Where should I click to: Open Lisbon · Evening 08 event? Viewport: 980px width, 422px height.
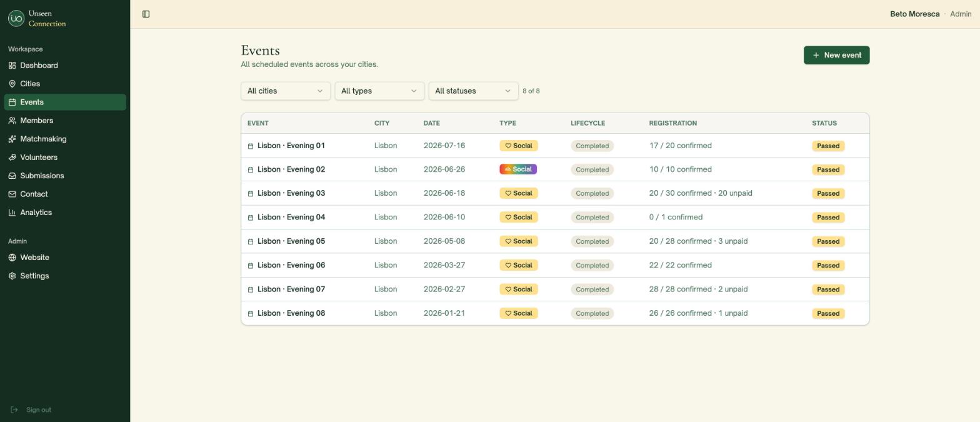point(291,313)
